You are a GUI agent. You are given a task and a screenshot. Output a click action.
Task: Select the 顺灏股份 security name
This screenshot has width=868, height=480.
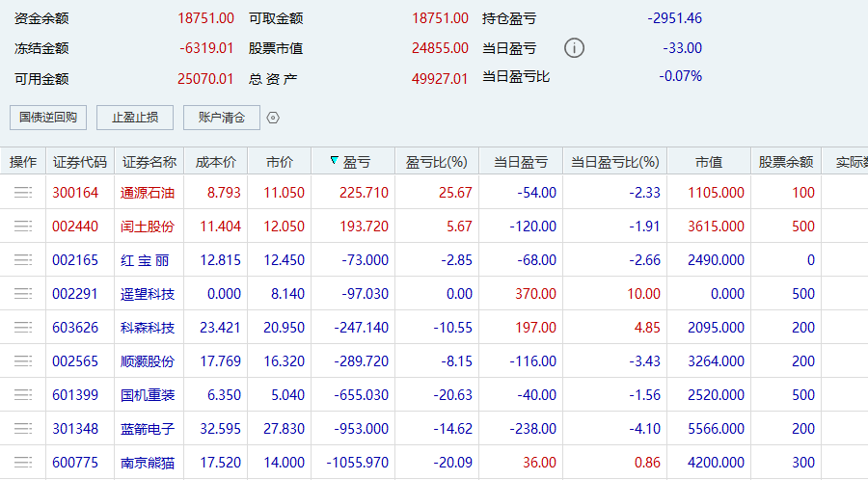tap(148, 361)
